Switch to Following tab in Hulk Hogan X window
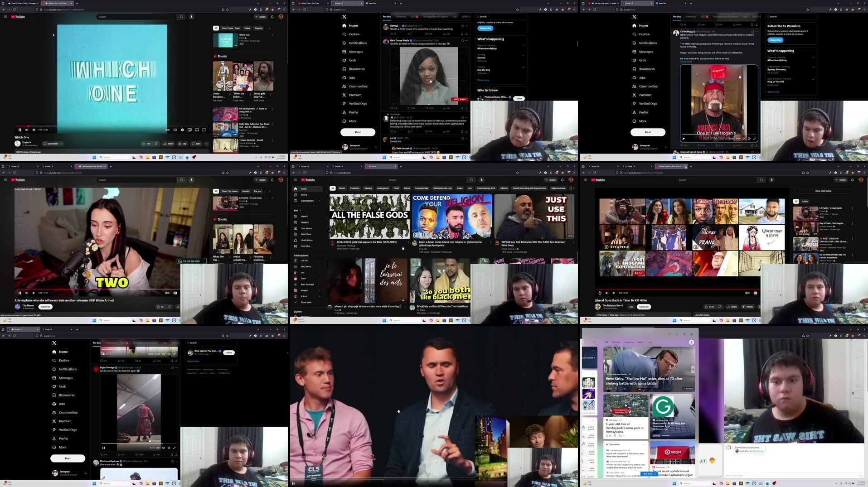868x487 pixels. tap(691, 17)
